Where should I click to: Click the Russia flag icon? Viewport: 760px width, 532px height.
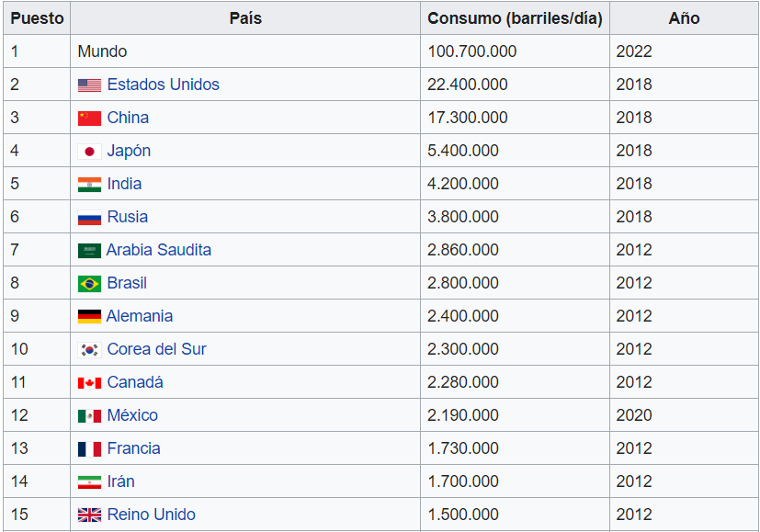coord(88,217)
